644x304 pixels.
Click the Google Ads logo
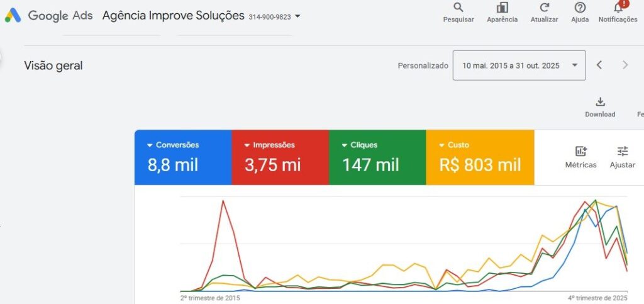13,16
